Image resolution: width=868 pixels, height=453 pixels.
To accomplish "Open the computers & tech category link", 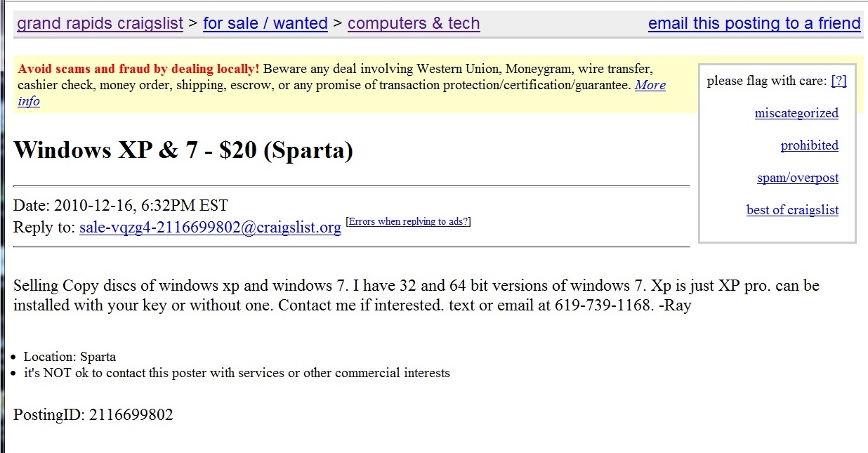I will pyautogui.click(x=413, y=23).
